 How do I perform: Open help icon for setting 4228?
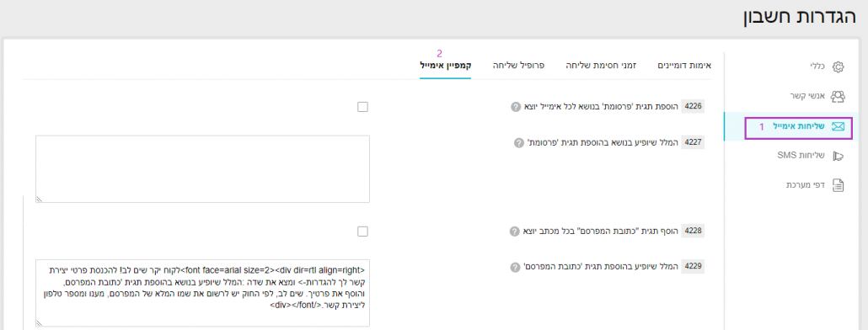point(514,231)
